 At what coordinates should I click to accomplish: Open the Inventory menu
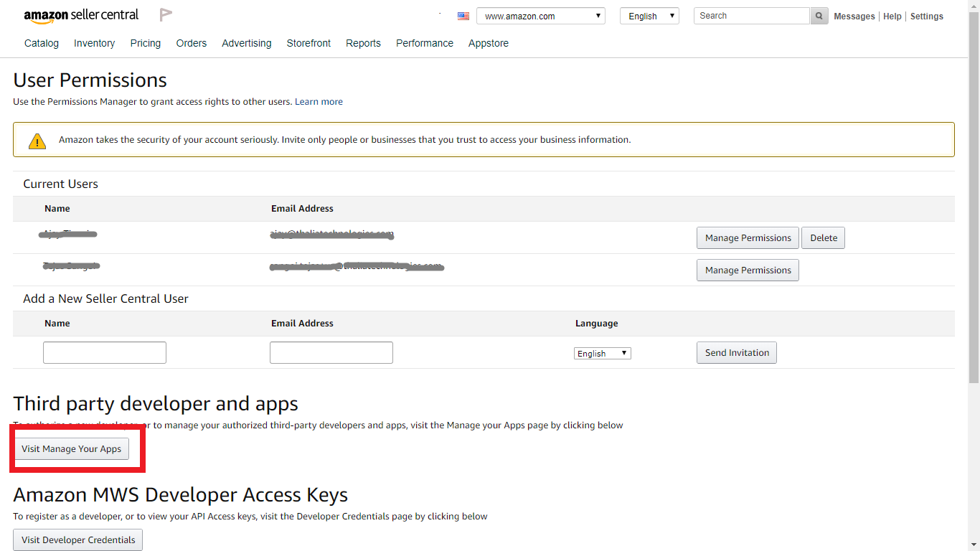coord(94,43)
